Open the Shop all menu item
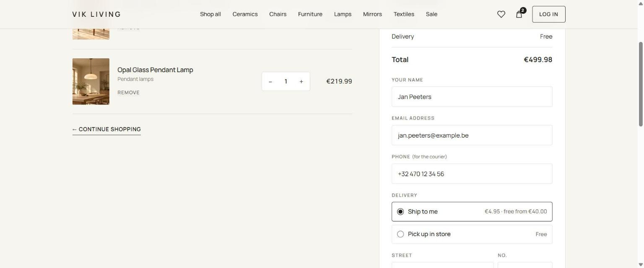This screenshot has width=644, height=268. (210, 14)
